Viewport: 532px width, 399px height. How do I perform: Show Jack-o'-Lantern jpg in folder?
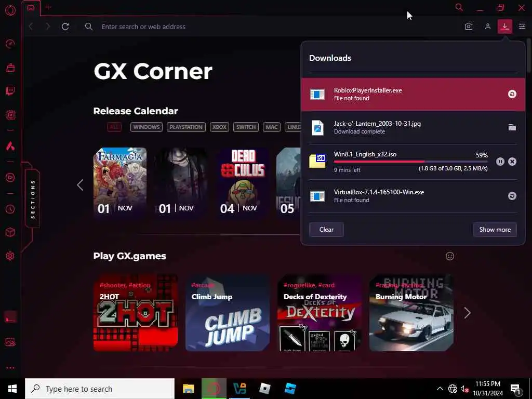coord(512,127)
